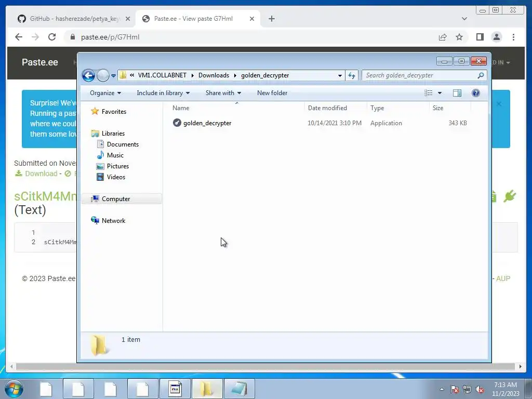The height and width of the screenshot is (399, 532).
Task: Click the browser share page icon
Action: 443,37
